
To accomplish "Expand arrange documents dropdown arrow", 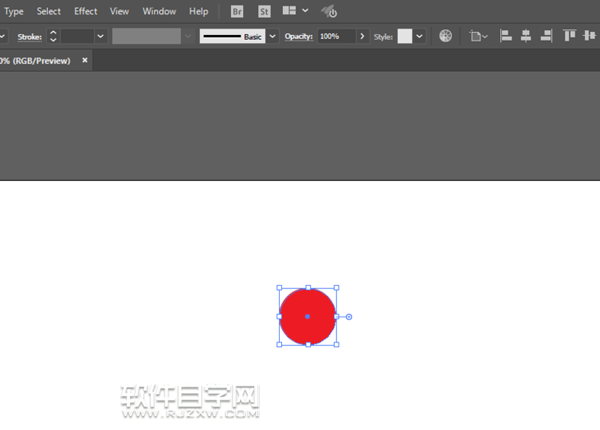I will 305,11.
